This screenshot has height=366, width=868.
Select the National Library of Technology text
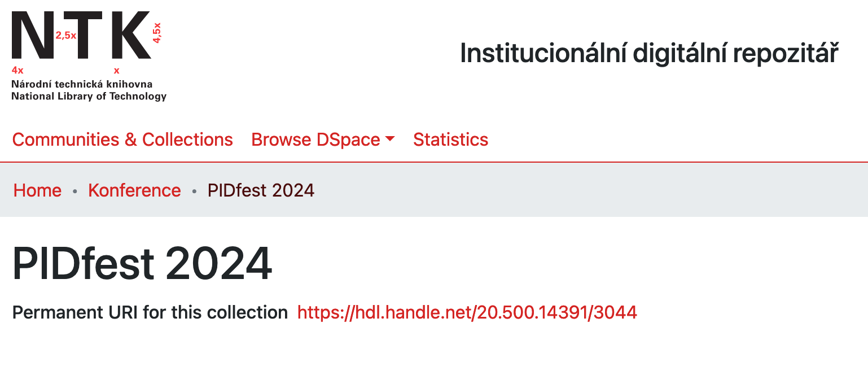89,96
